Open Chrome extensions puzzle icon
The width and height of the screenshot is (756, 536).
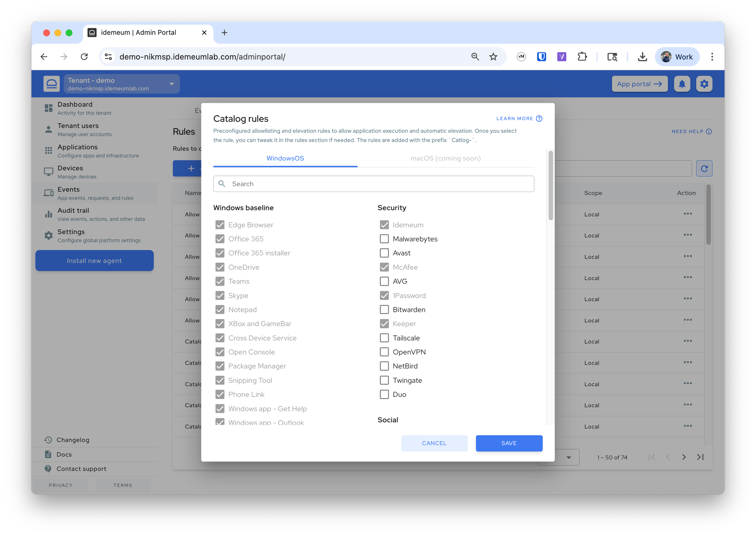point(582,57)
